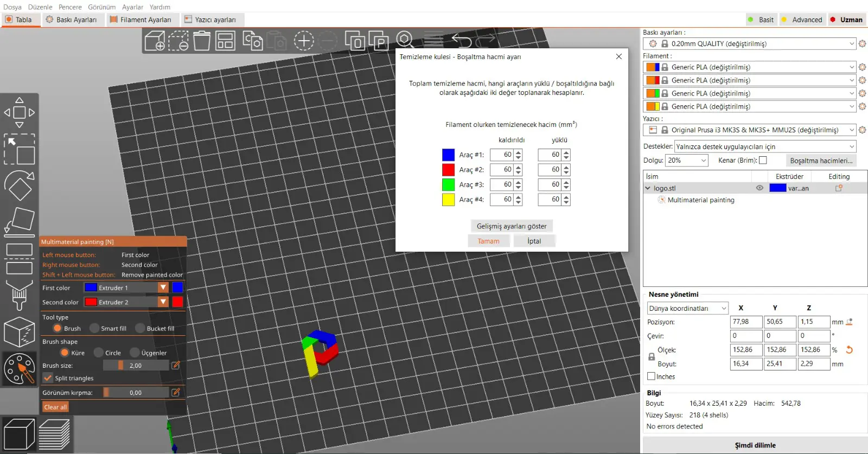Click the Search magnifier toolbar icon
This screenshot has width=868, height=454.
click(405, 41)
